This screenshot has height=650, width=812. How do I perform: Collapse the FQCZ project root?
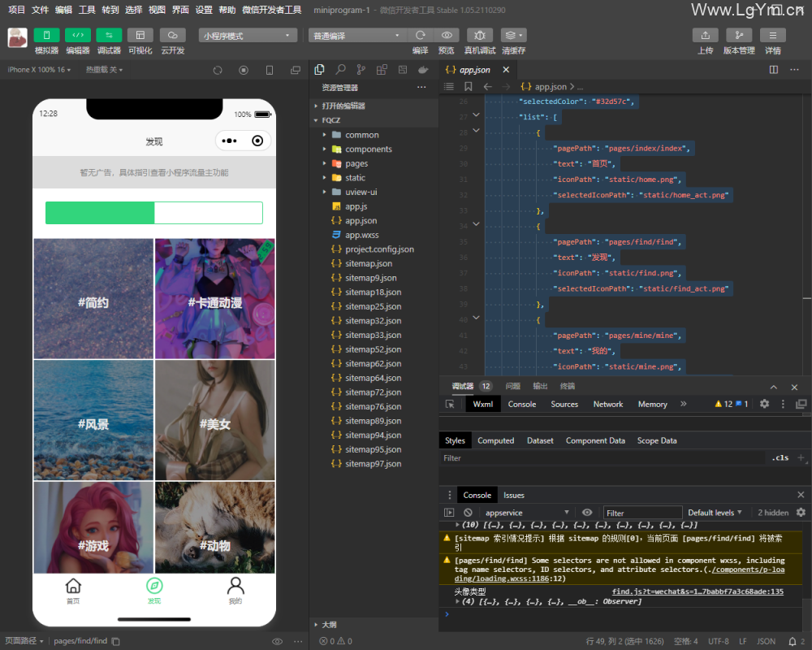click(374, 120)
